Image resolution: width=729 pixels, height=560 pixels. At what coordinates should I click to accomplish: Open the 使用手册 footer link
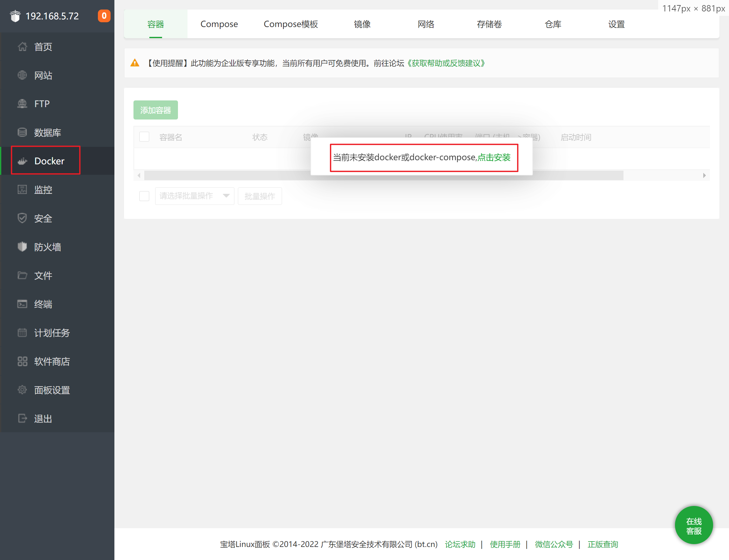[505, 544]
